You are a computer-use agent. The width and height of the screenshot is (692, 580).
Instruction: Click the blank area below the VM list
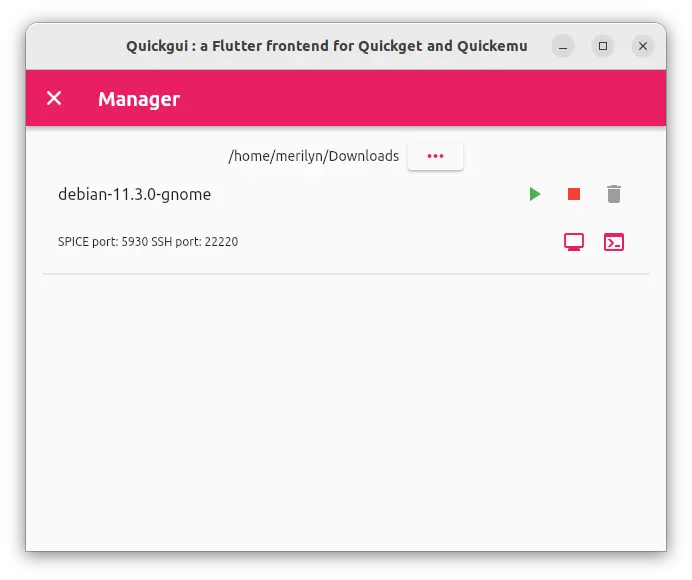[x=346, y=411]
